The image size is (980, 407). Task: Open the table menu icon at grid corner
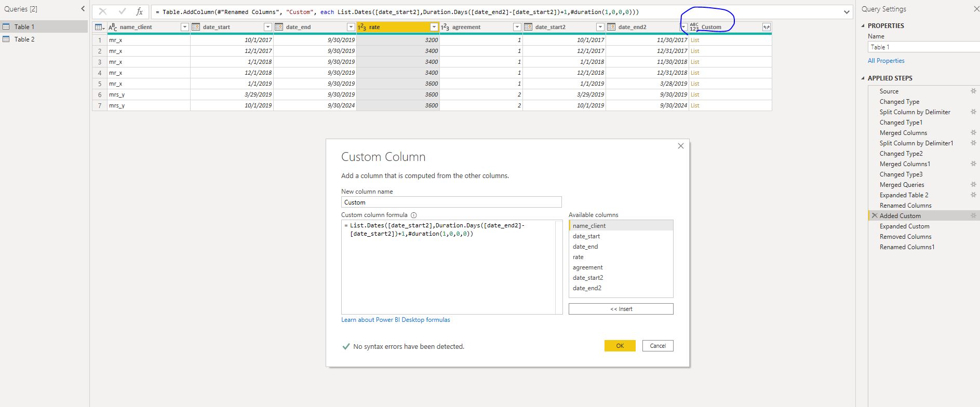(x=99, y=27)
